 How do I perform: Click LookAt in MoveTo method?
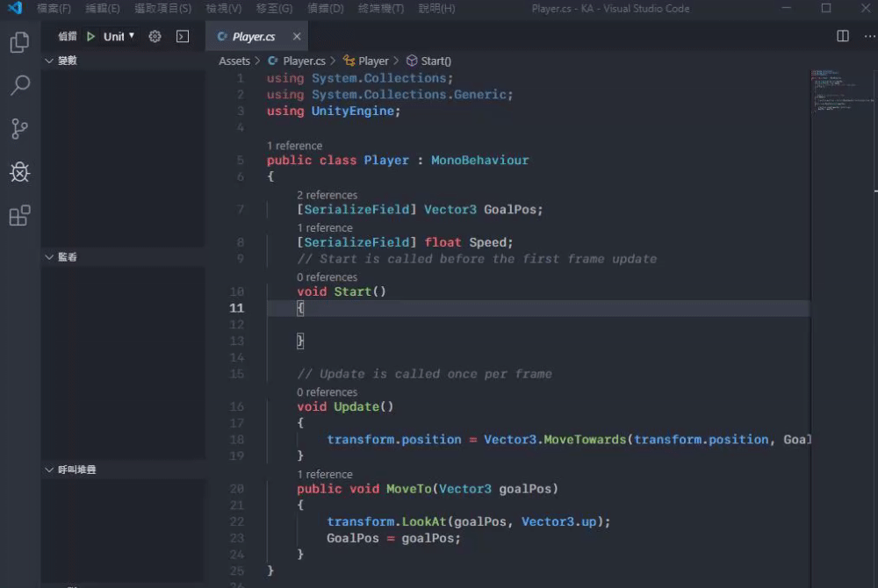click(424, 521)
